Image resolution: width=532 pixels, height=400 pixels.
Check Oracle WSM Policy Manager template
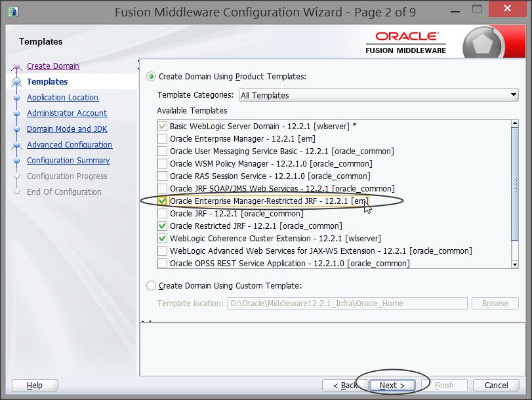click(x=163, y=164)
